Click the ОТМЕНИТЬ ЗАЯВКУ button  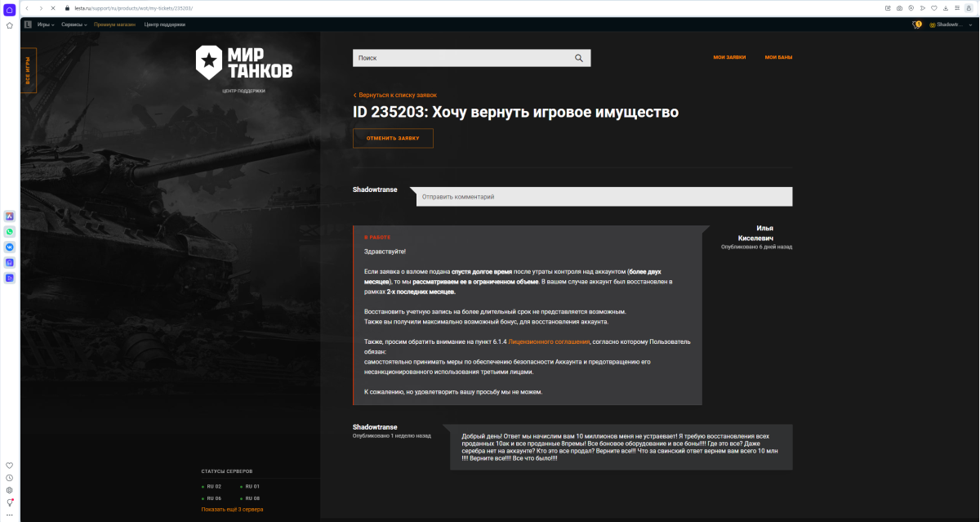pos(393,138)
